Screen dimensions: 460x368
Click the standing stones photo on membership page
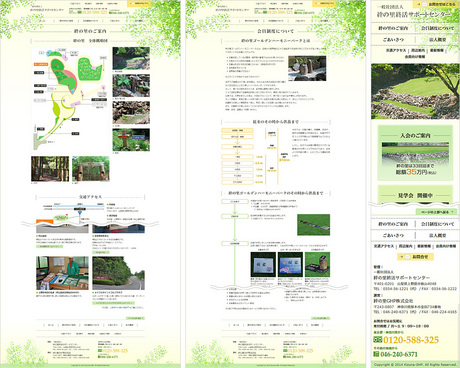307,68
